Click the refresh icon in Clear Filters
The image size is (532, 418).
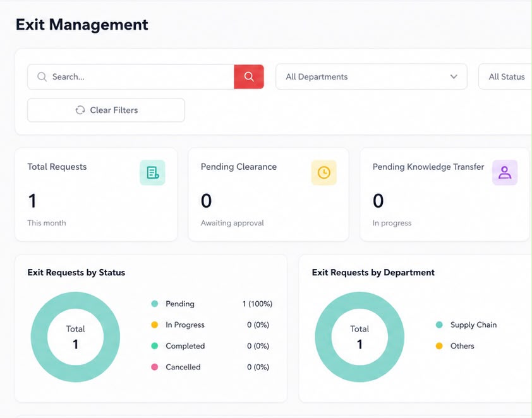click(80, 110)
